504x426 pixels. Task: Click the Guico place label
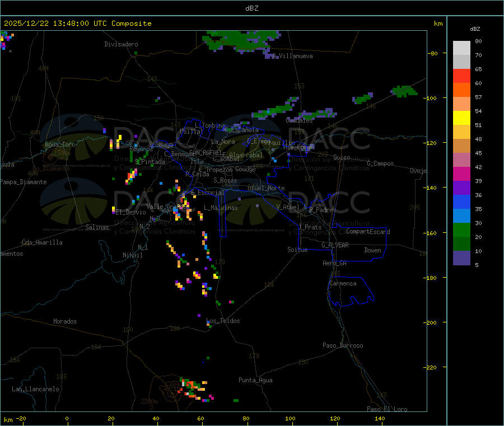pos(342,157)
